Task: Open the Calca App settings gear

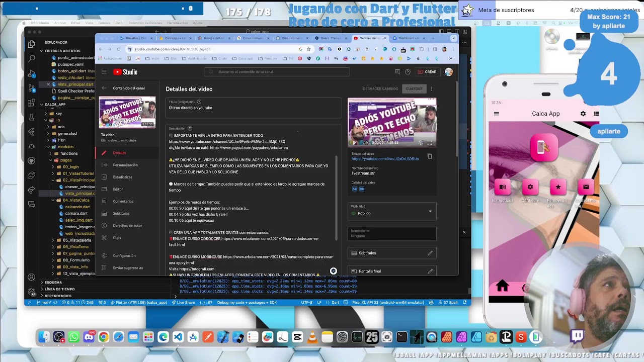Action: [583, 114]
